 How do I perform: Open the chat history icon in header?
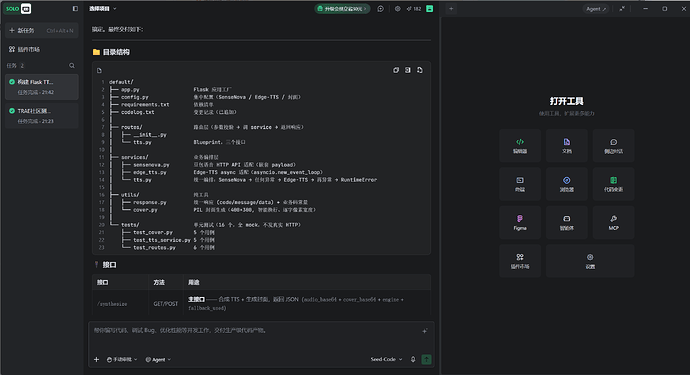point(381,9)
